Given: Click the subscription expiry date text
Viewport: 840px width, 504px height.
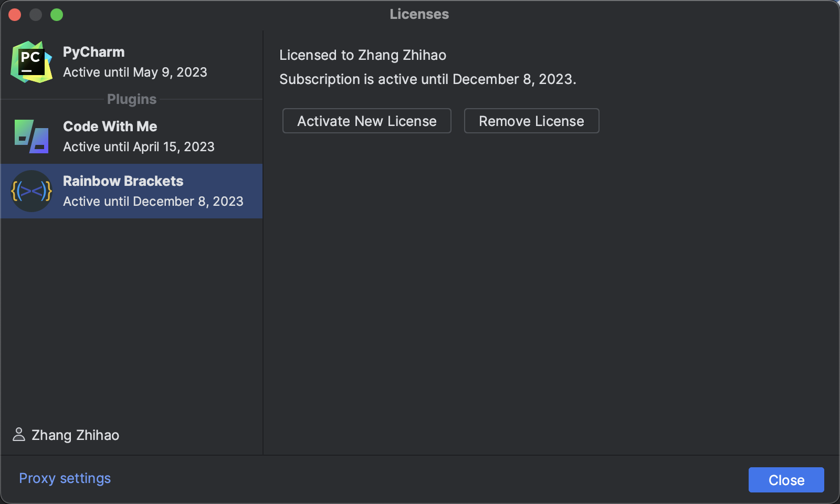Looking at the screenshot, I should [428, 79].
